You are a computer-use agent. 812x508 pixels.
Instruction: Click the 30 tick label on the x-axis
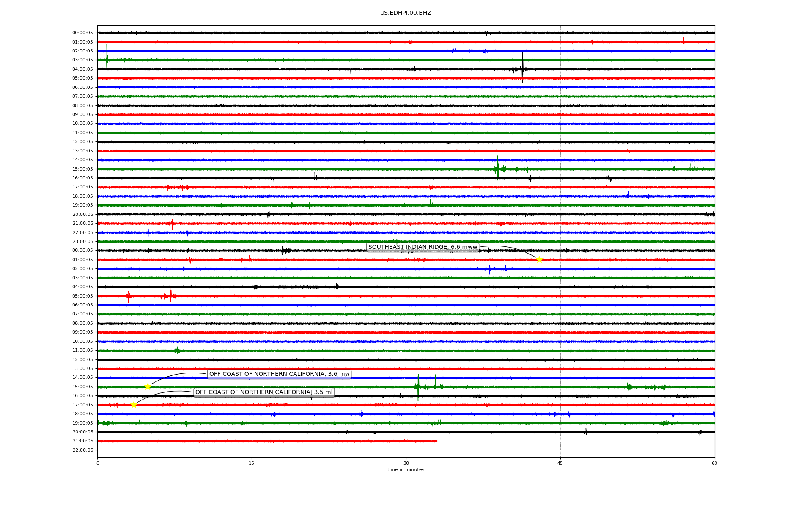point(406,463)
